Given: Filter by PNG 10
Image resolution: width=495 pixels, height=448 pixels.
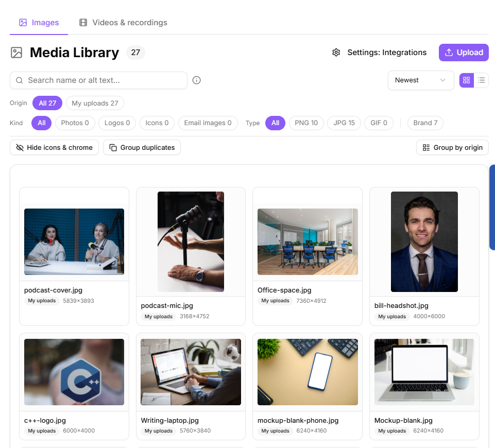Looking at the screenshot, I should click(x=306, y=123).
